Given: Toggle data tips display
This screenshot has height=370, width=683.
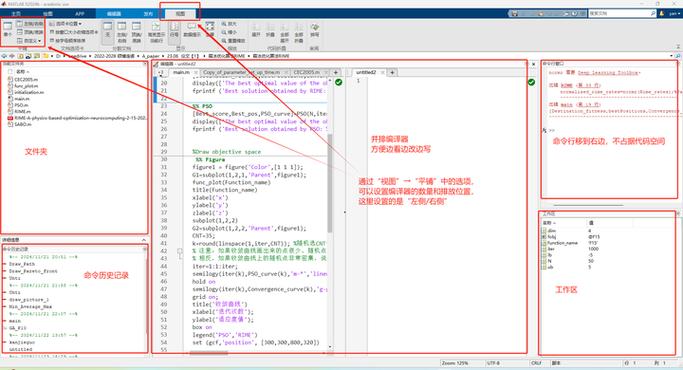Looking at the screenshot, I should pyautogui.click(x=192, y=29).
